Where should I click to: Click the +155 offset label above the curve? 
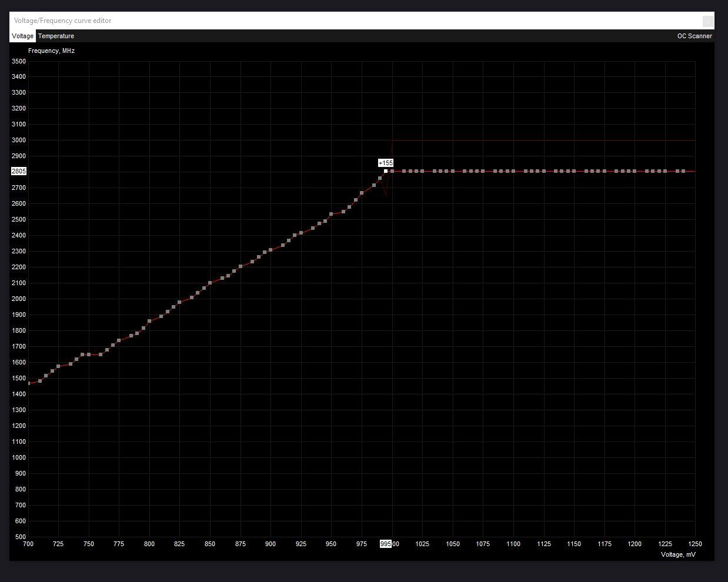386,163
